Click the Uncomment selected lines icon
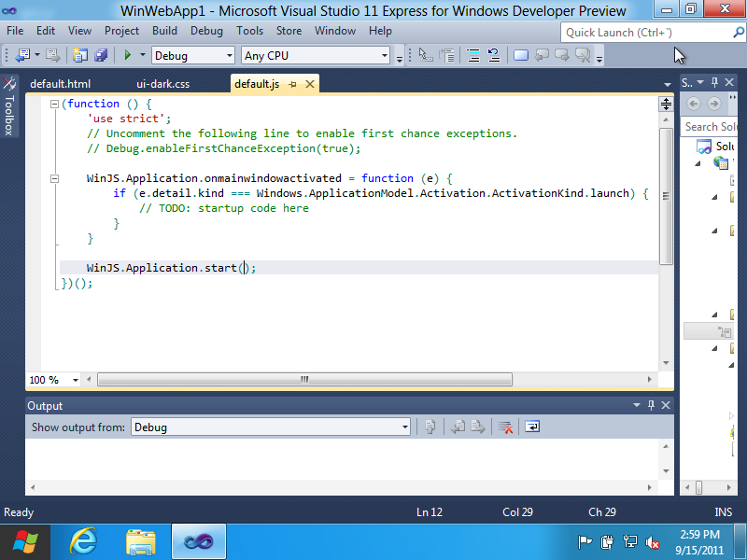This screenshot has width=747, height=560. [494, 56]
